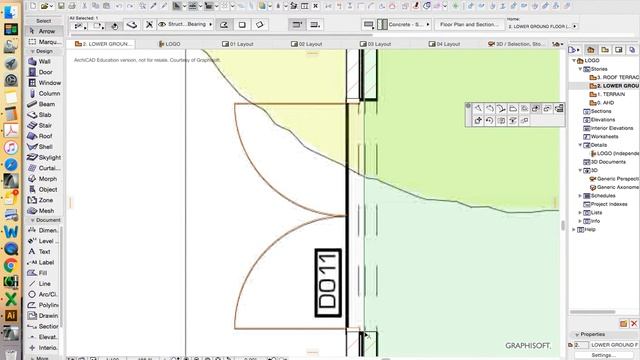Toggle the first reference line side button
The height and width of the screenshot is (360, 640).
[297, 25]
